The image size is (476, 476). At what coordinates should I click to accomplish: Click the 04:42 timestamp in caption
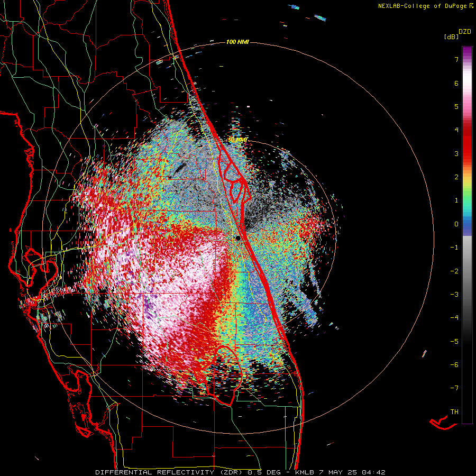373,472
